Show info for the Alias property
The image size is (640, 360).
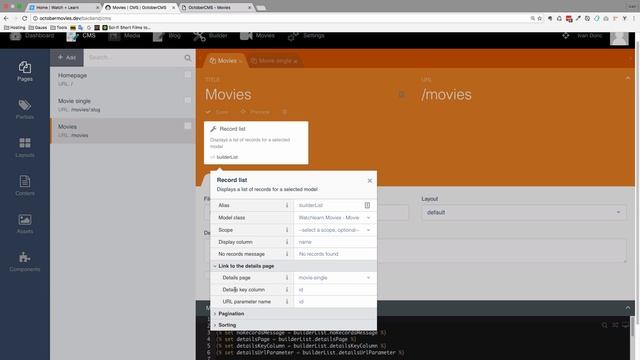click(287, 205)
